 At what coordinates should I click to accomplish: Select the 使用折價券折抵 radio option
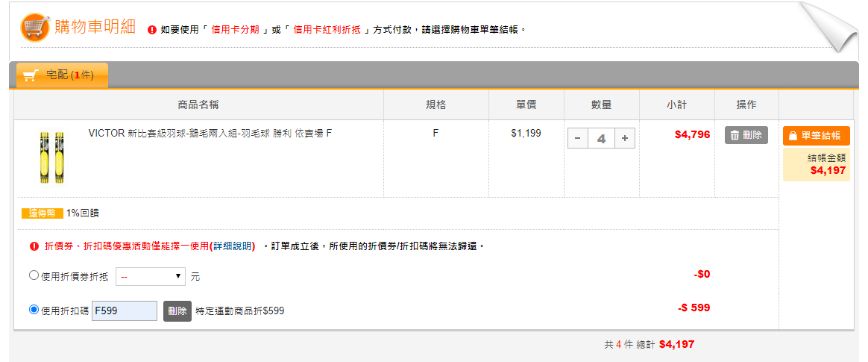(34, 275)
